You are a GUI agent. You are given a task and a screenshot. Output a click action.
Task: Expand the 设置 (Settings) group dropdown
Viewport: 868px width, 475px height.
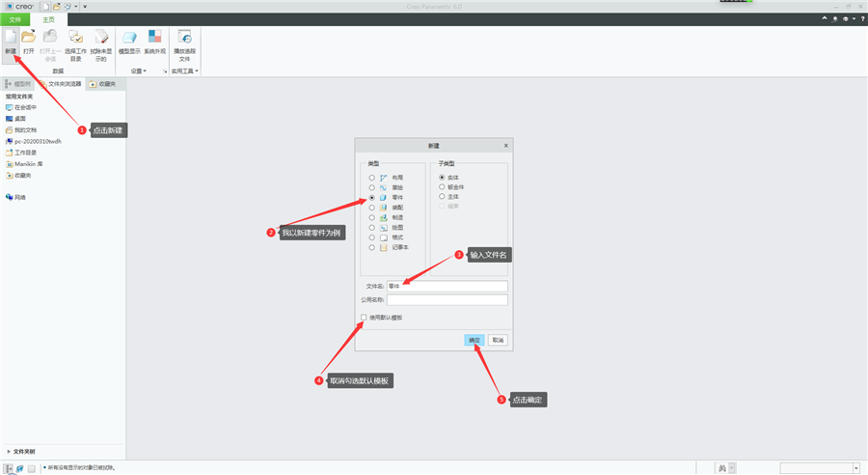pyautogui.click(x=139, y=70)
